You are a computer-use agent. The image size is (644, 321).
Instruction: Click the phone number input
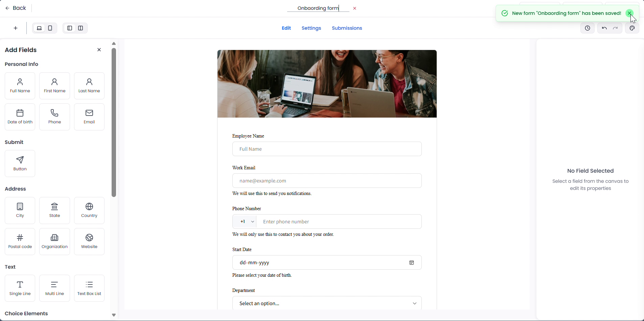click(339, 222)
